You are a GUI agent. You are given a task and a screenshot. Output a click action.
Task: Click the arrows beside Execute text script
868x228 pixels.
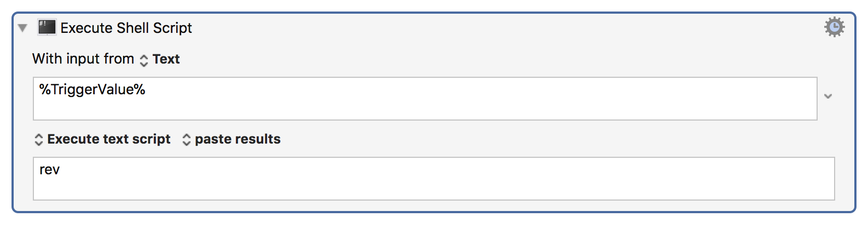(38, 140)
